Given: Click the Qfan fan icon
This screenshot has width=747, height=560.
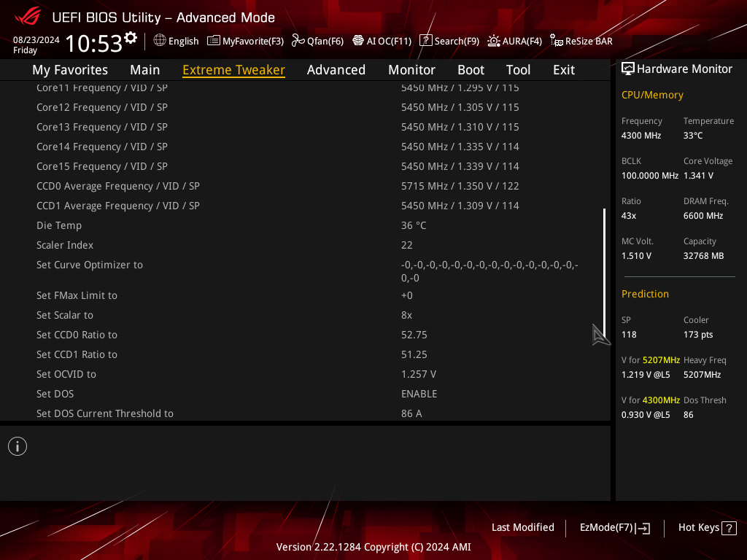Looking at the screenshot, I should [298, 41].
